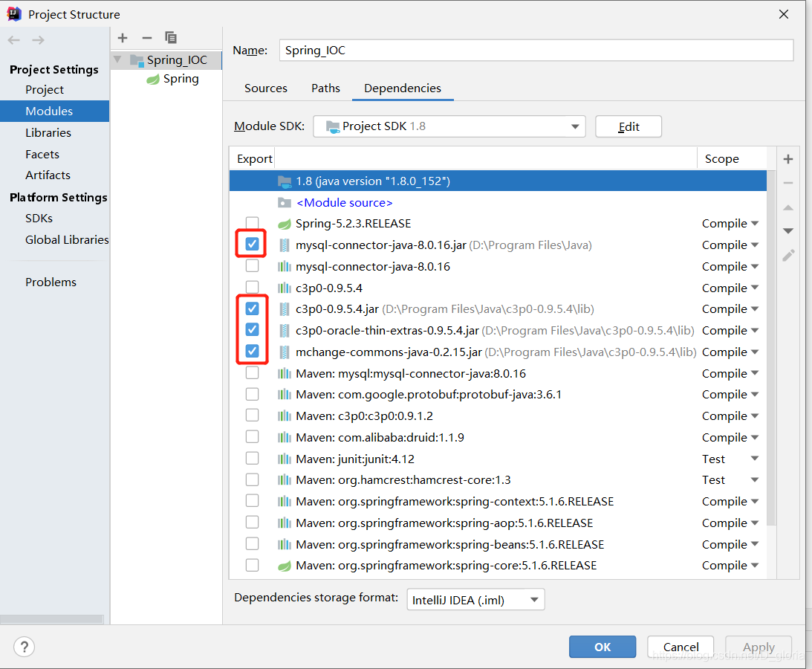Click the add module plus icon
Screen dimensions: 812x669
tap(123, 38)
